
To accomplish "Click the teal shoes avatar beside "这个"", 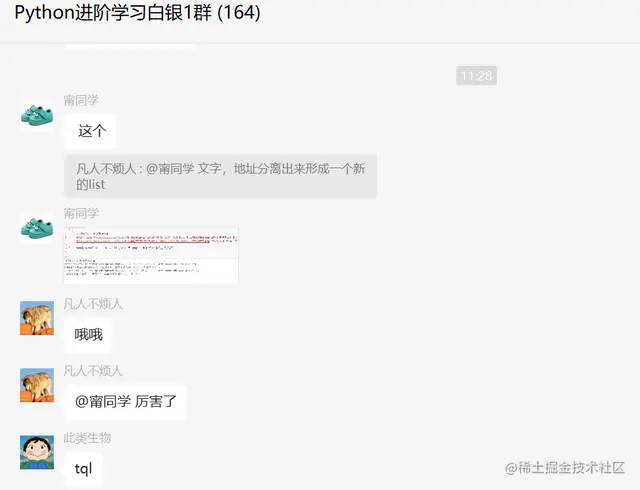I will pyautogui.click(x=37, y=115).
